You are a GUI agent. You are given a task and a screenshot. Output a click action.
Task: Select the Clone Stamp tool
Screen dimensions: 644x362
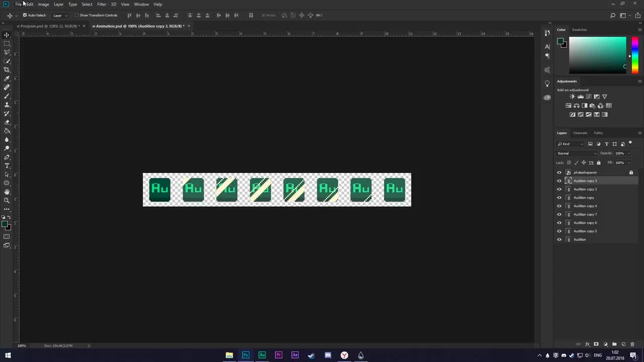7,105
